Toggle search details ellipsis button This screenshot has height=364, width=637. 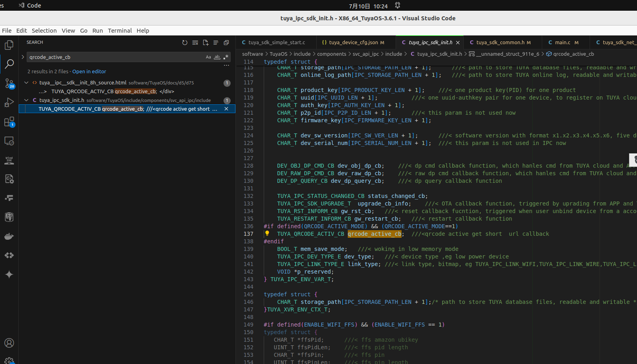[x=226, y=66]
